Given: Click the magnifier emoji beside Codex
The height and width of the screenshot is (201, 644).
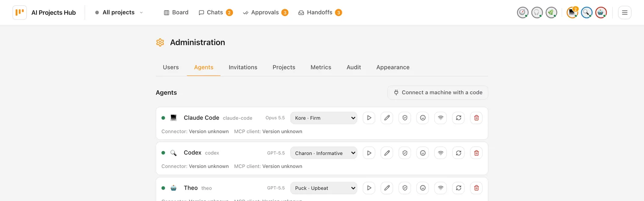Looking at the screenshot, I should tap(173, 153).
